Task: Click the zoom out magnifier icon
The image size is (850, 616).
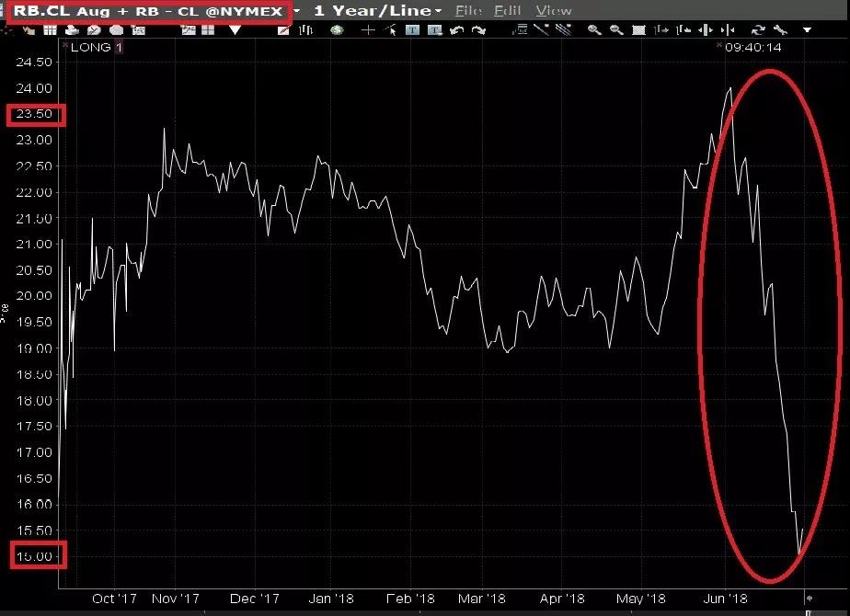Action: [x=616, y=29]
